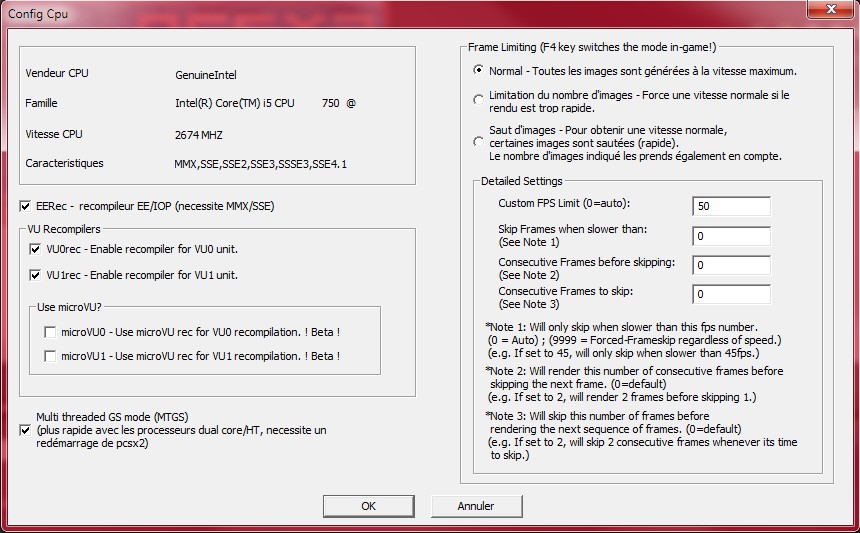
Task: Click the Annuler button
Action: click(x=476, y=506)
